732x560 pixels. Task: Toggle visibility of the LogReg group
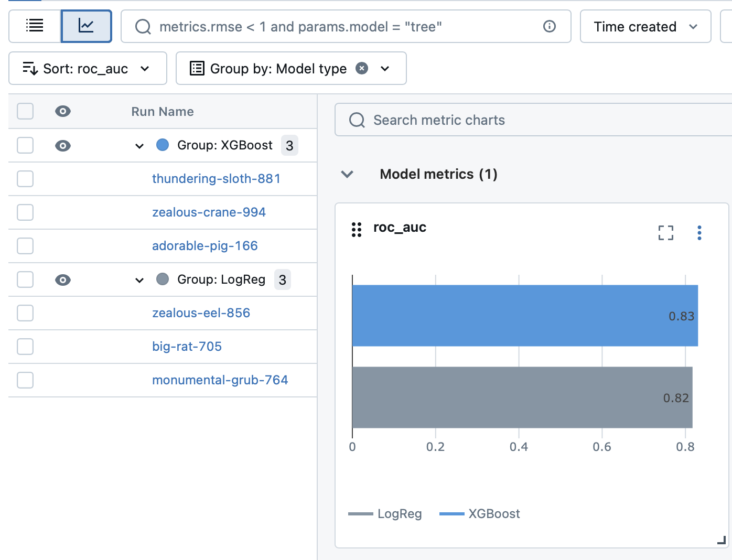pyautogui.click(x=63, y=280)
